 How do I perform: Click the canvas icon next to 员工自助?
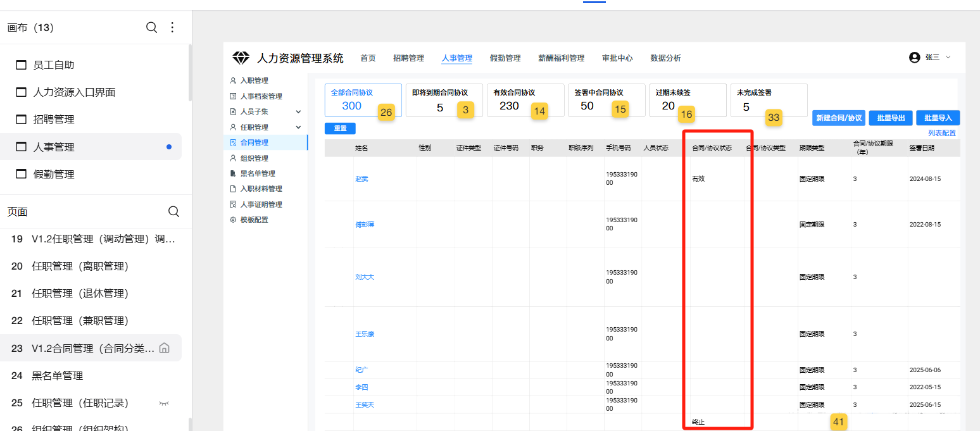pyautogui.click(x=21, y=65)
